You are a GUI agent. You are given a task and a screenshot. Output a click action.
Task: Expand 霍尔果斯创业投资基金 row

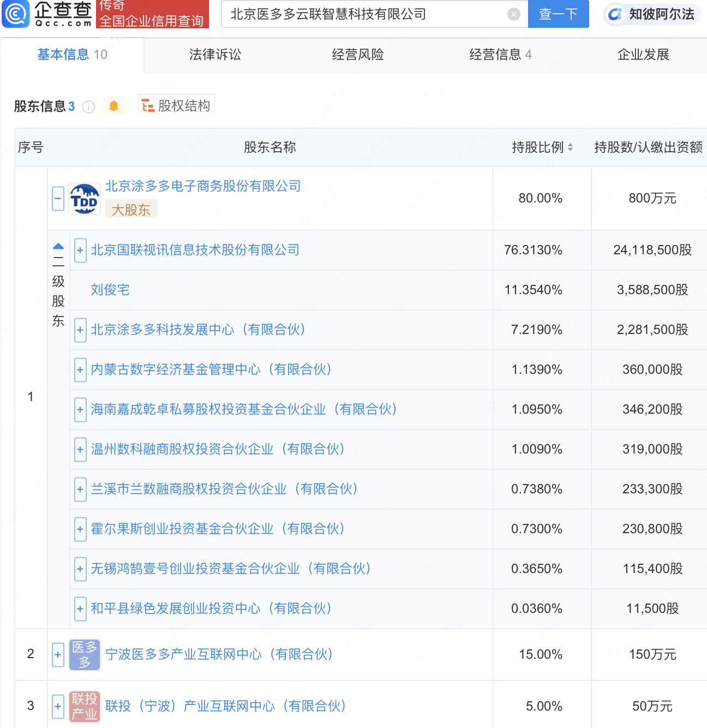[80, 529]
